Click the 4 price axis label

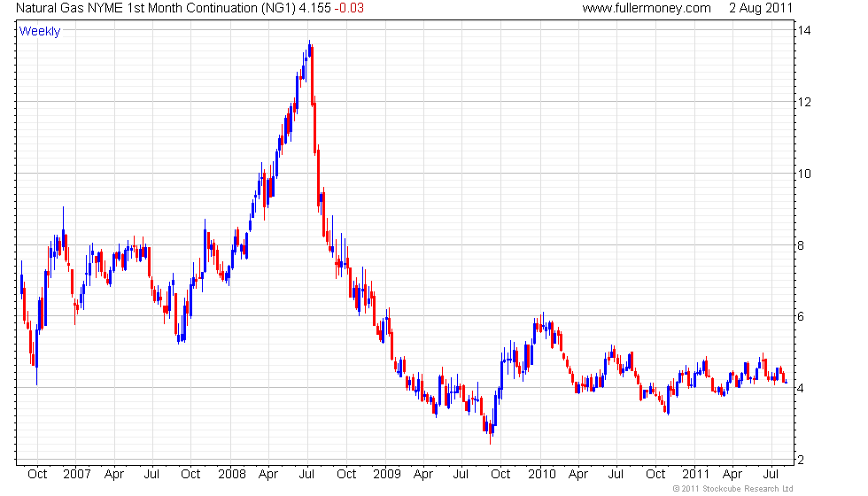coord(801,388)
